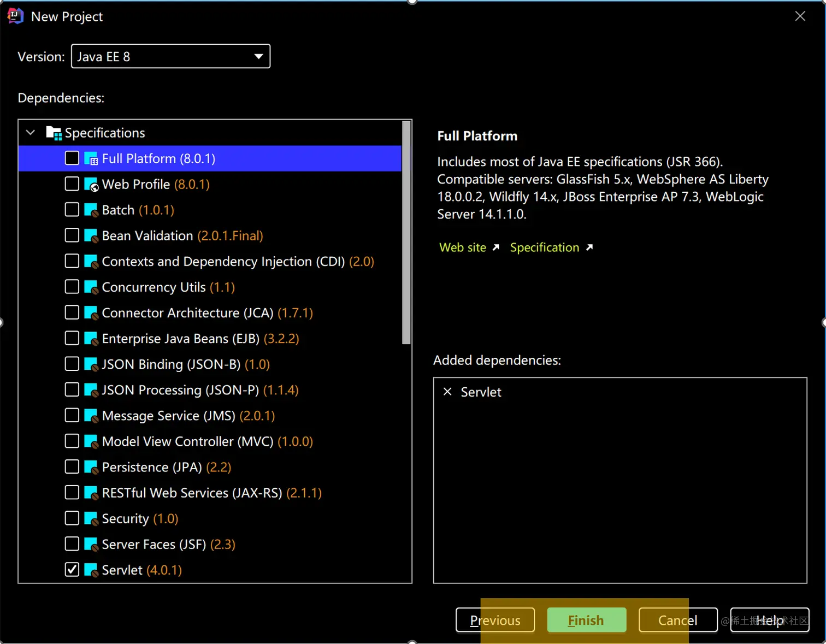The image size is (826, 644).
Task: Click the Message Service (JMS) icon
Action: pos(91,415)
